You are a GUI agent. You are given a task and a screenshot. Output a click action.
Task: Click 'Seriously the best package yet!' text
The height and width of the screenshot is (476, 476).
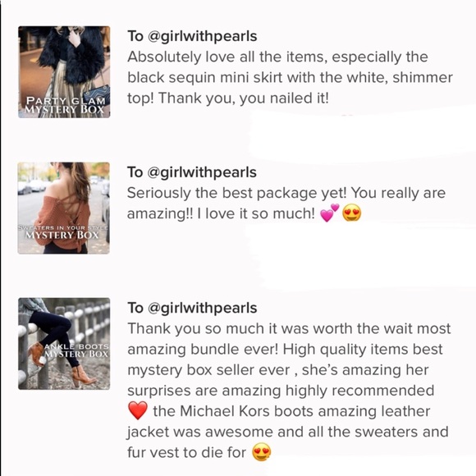(x=237, y=193)
